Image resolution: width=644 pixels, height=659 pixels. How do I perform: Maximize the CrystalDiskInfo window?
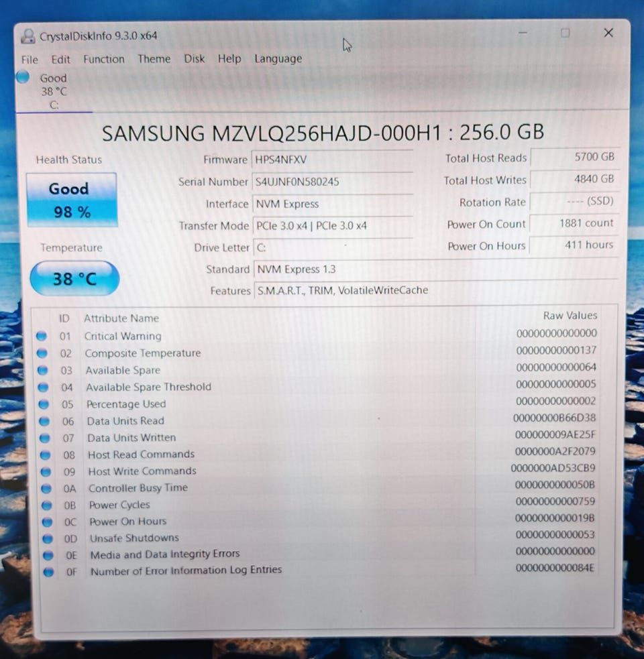(565, 33)
